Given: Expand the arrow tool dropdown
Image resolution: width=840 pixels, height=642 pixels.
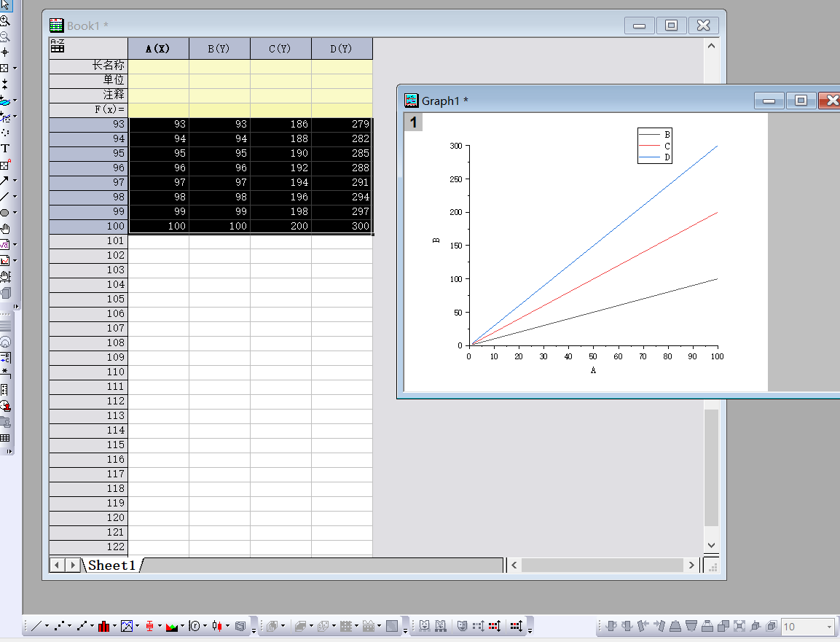Looking at the screenshot, I should pyautogui.click(x=15, y=181).
